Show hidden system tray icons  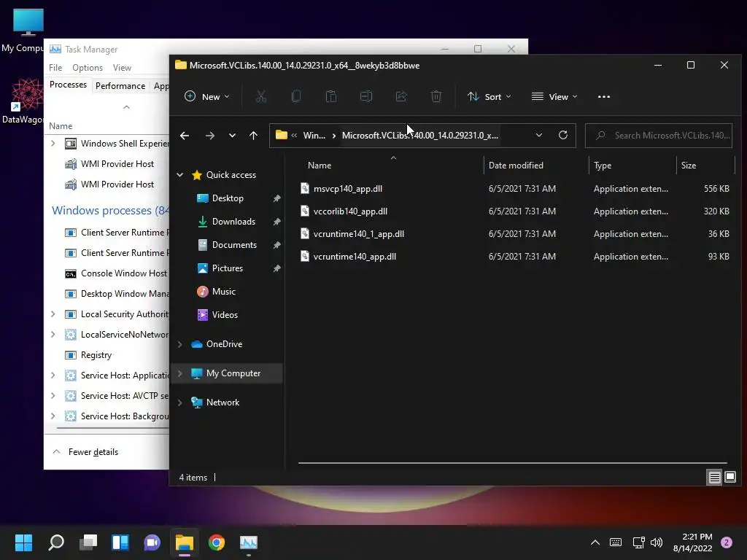(595, 542)
